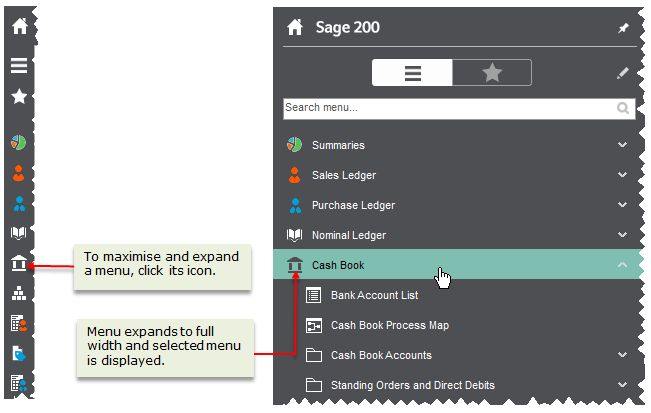Click the Cash Book bank icon in expanded menu
The height and width of the screenshot is (413, 651).
(x=295, y=265)
